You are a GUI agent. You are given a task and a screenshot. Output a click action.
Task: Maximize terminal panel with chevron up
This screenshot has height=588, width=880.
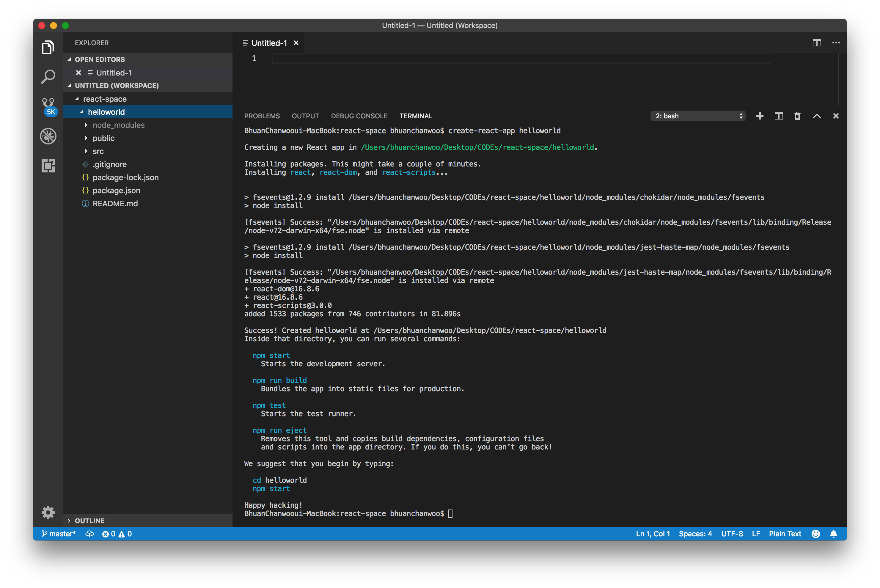817,116
